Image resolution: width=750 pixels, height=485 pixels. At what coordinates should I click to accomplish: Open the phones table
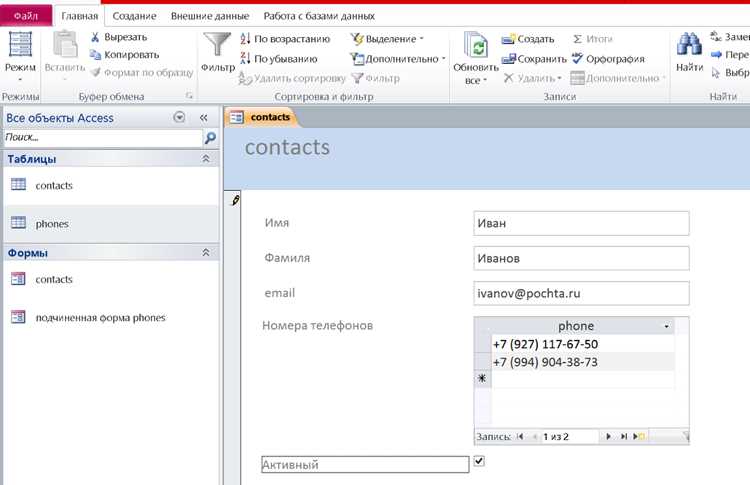(111, 223)
